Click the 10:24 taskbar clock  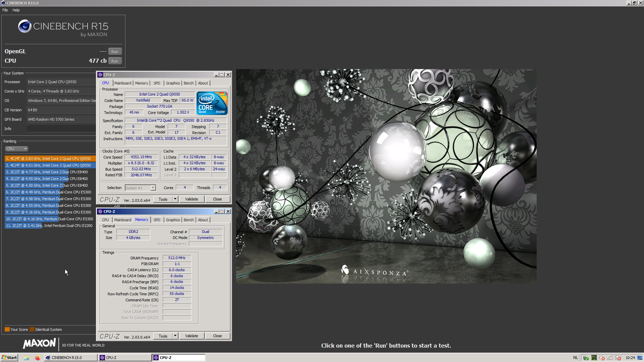pyautogui.click(x=630, y=358)
